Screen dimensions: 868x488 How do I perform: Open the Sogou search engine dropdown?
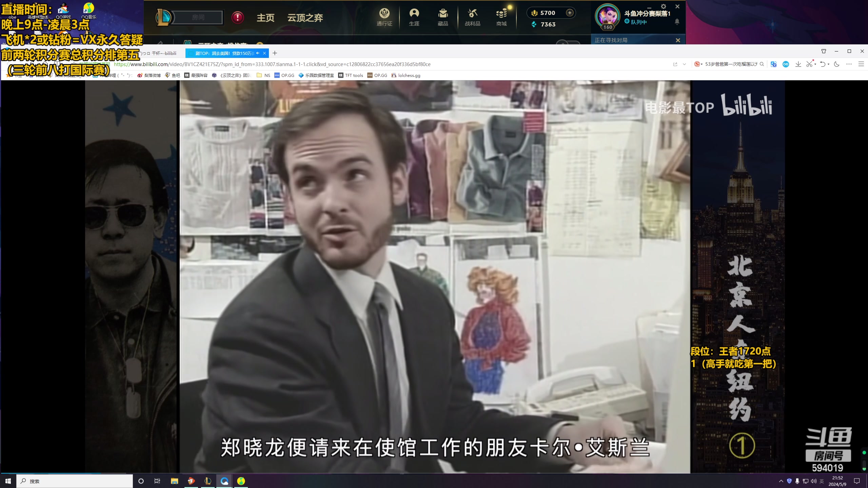click(698, 64)
